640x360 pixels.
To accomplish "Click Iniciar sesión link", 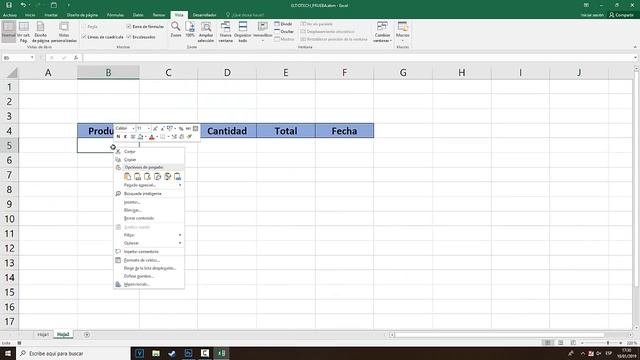I will (592, 15).
